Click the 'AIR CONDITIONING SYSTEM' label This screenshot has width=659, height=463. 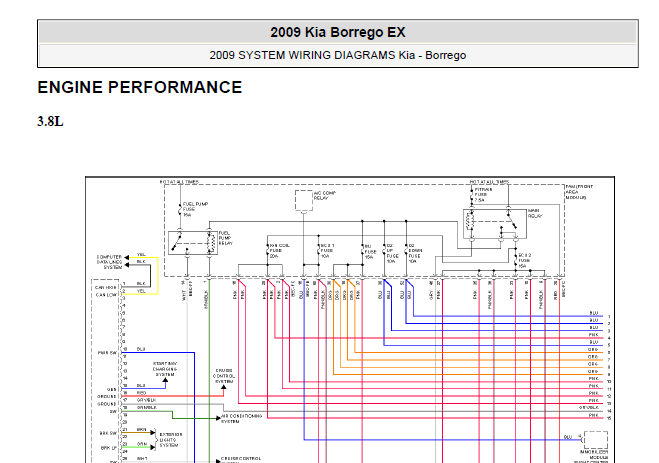coord(242,418)
